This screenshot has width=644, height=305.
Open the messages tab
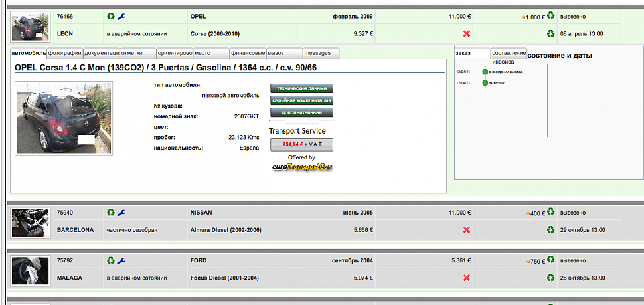[x=321, y=53]
